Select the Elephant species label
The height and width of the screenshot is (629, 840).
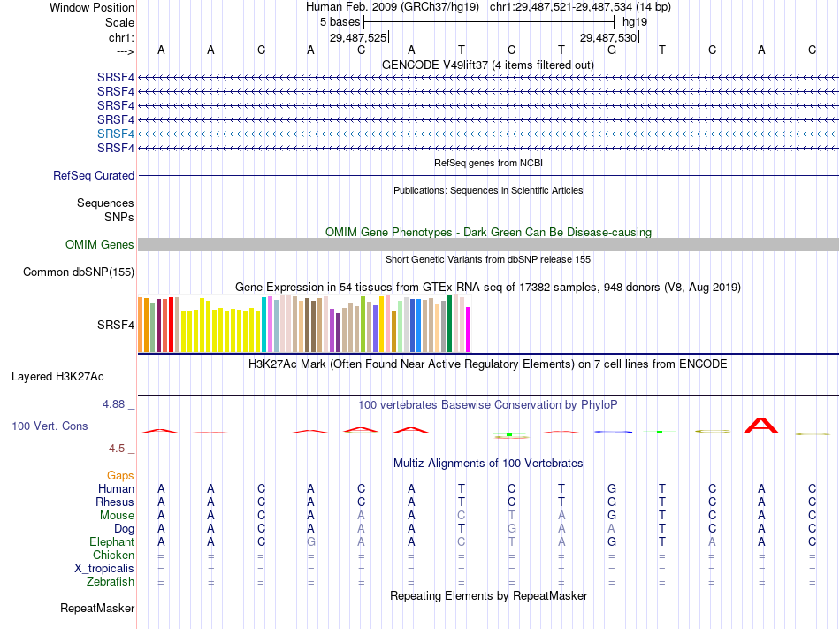pyautogui.click(x=111, y=541)
